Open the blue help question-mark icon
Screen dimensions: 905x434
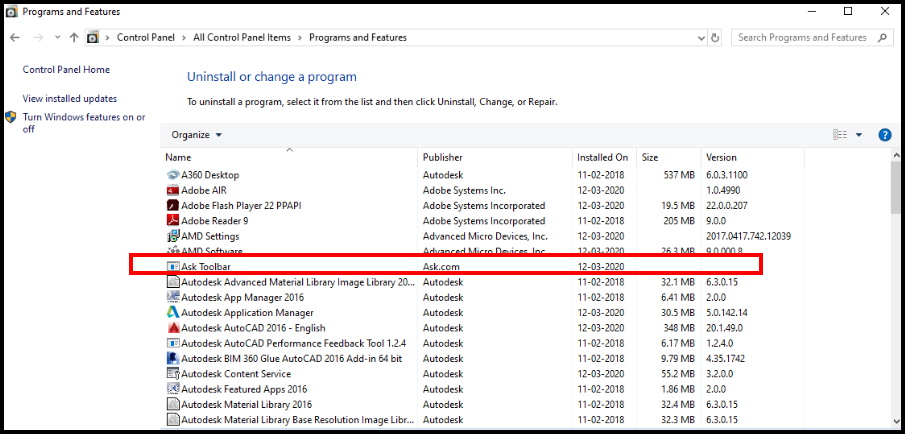(x=885, y=134)
